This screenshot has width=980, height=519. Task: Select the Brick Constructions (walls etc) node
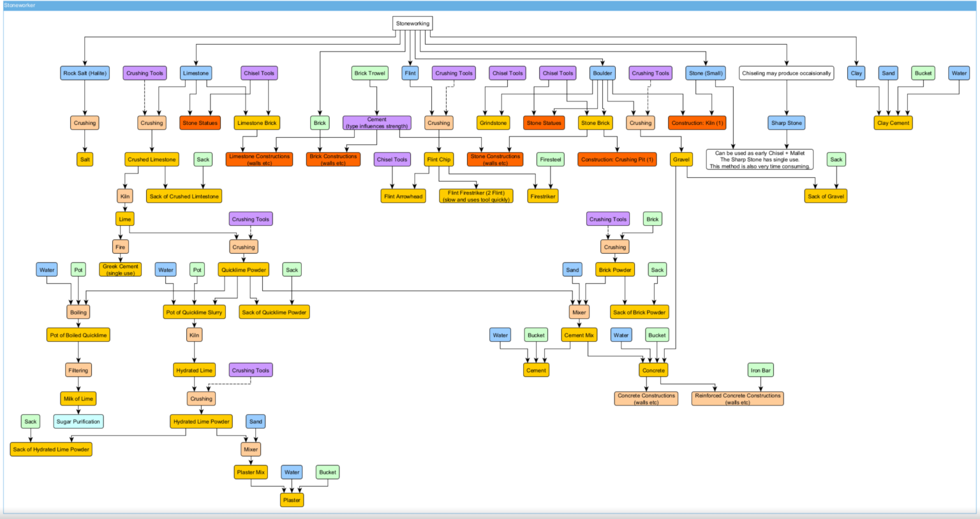point(333,159)
